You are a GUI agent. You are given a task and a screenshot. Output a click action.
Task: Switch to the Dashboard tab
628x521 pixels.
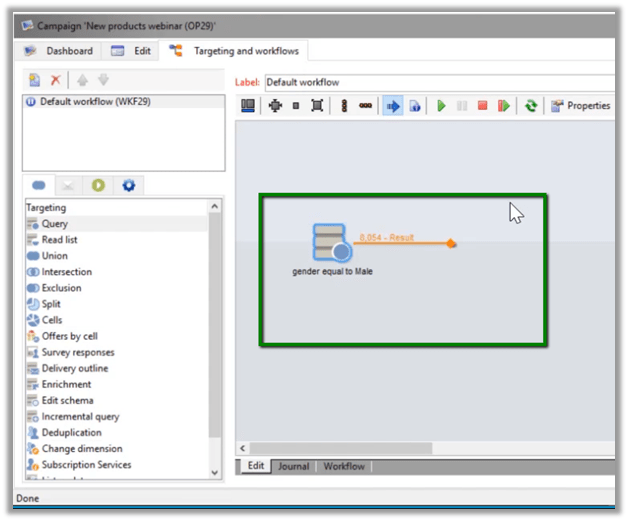pos(60,51)
